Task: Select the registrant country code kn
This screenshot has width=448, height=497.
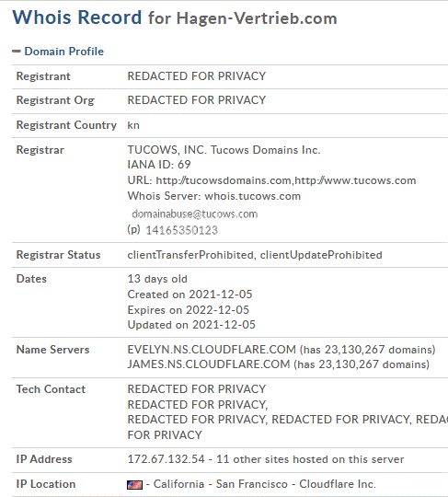Action: 133,125
